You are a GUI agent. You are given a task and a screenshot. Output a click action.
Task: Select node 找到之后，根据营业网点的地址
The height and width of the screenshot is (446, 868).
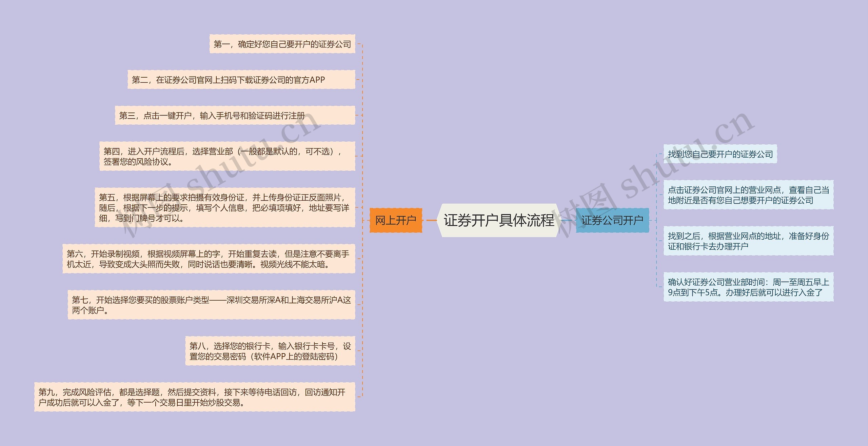tap(748, 241)
